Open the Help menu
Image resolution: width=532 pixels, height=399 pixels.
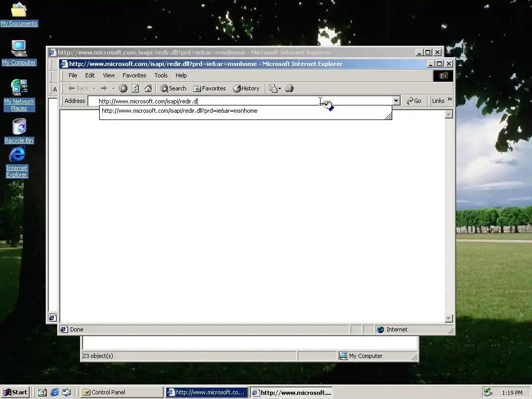coord(181,75)
